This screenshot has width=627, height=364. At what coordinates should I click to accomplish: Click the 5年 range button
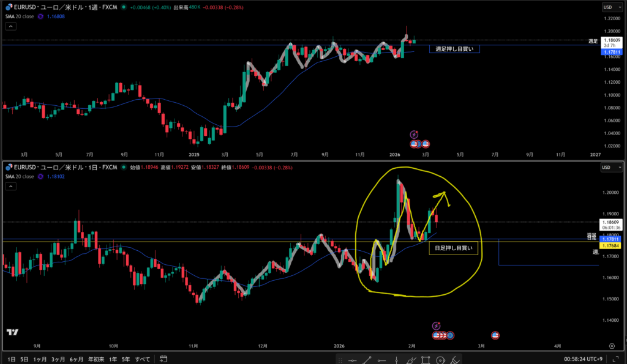tap(126, 359)
